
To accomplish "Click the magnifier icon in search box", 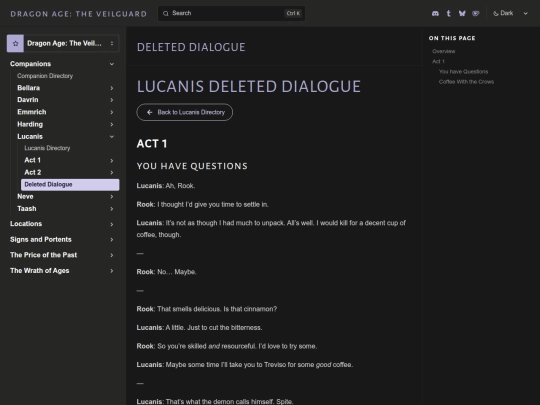I will click(166, 13).
